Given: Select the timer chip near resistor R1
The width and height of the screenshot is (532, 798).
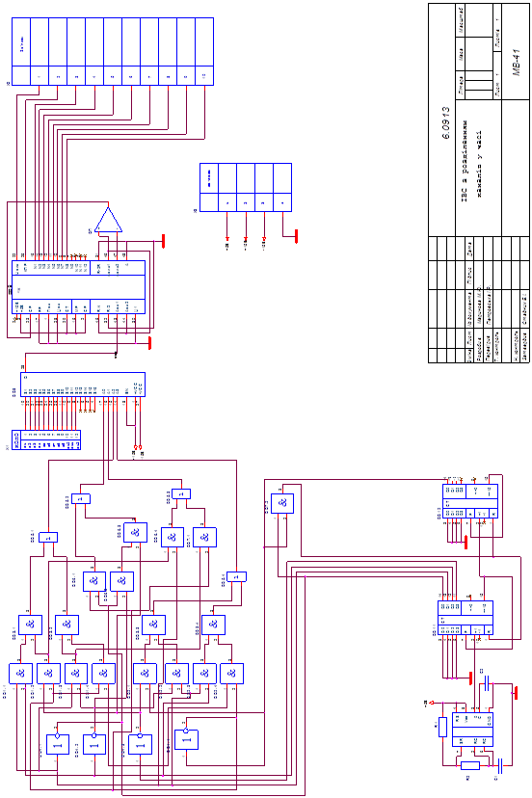Looking at the screenshot, I should 472,730.
